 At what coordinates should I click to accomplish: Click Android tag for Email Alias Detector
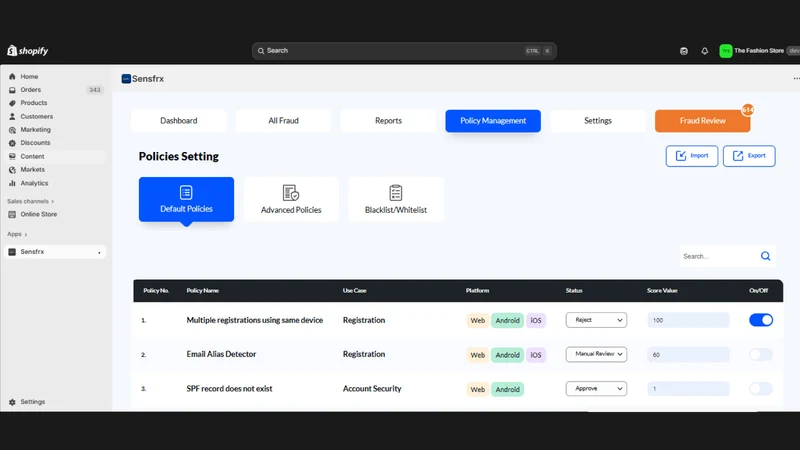507,355
